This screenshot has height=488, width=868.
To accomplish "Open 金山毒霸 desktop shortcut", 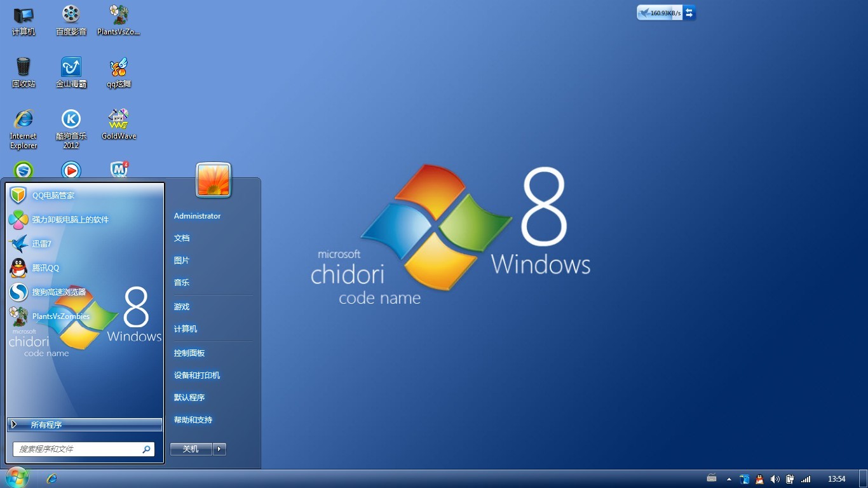I will (x=71, y=72).
